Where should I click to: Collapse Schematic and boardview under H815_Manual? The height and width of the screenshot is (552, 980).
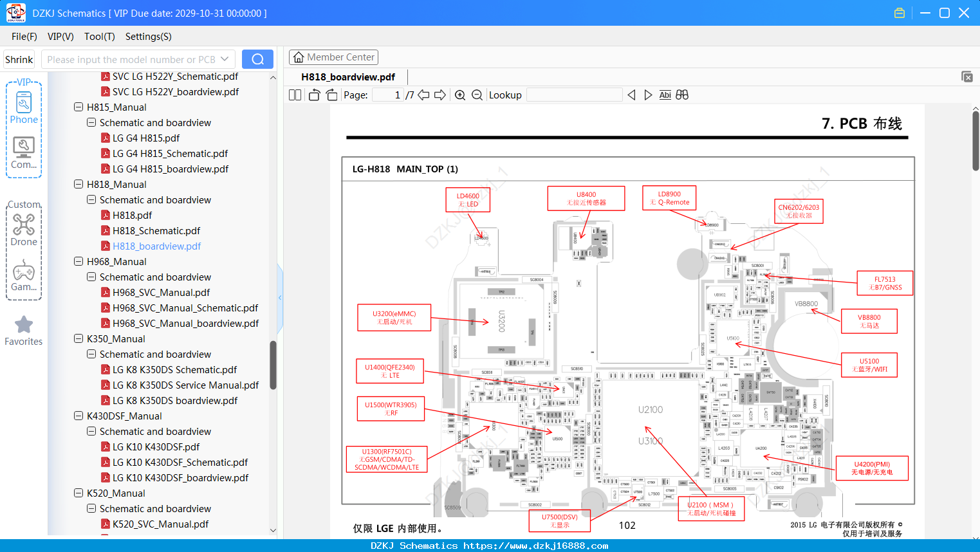click(x=91, y=122)
